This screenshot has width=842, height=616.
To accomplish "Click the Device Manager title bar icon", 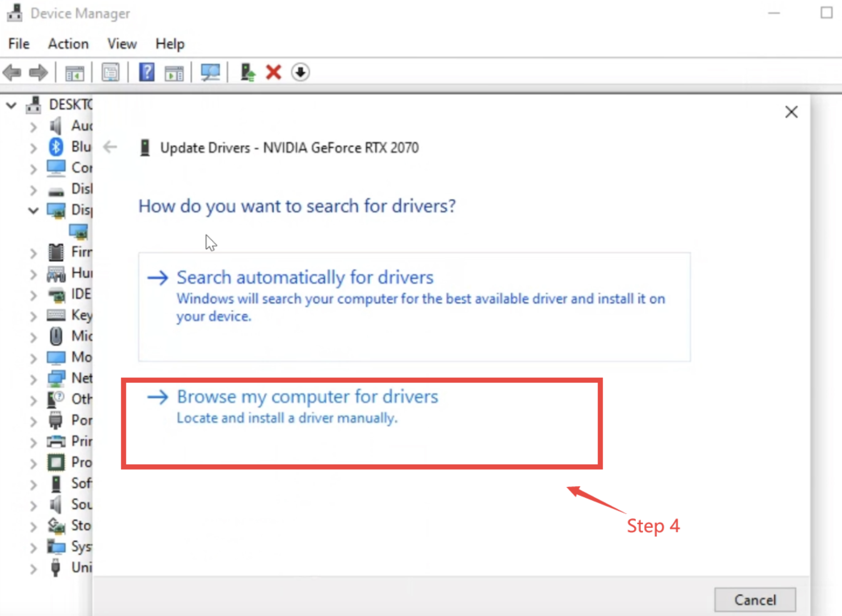I will 15,13.
